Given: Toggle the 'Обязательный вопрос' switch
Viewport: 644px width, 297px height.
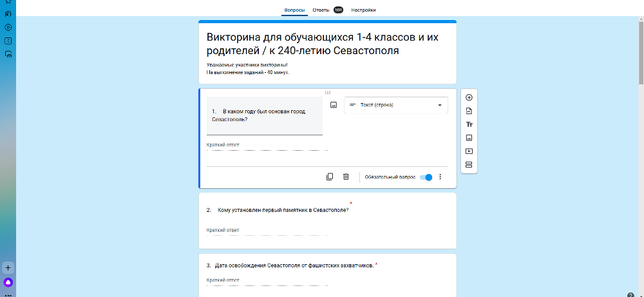Looking at the screenshot, I should pos(426,177).
